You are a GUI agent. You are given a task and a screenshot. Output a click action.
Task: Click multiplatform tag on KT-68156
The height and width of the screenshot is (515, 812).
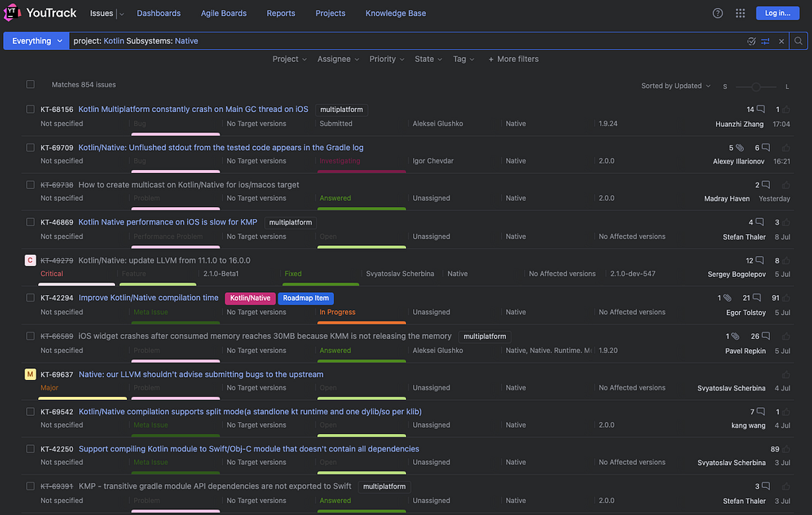[341, 110]
